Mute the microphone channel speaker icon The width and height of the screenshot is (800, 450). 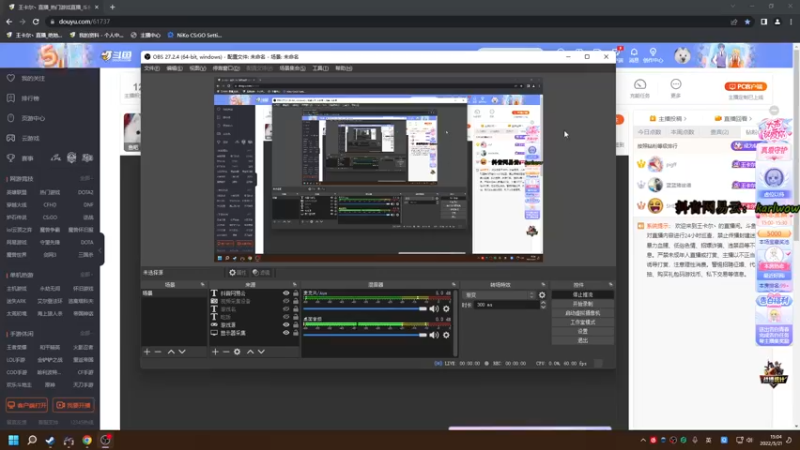pyautogui.click(x=434, y=309)
